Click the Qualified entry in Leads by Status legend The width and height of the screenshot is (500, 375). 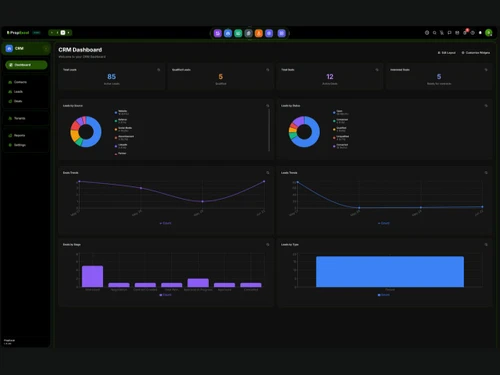tap(340, 129)
